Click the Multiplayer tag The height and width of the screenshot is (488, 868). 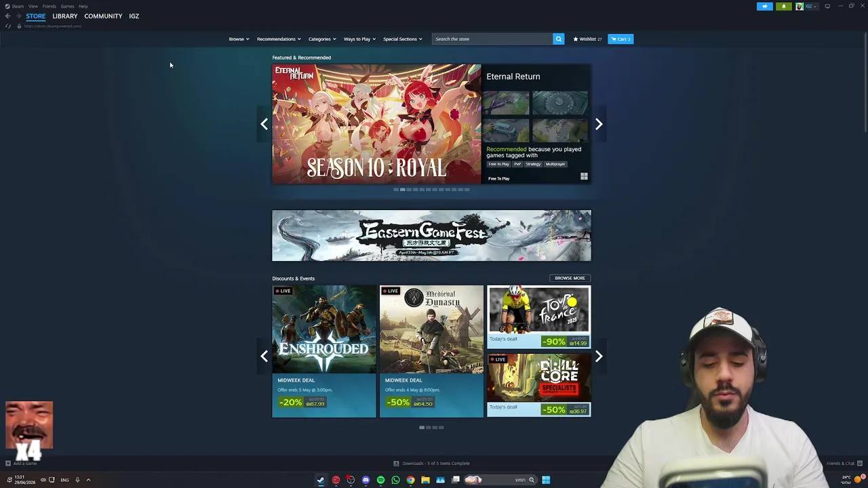(555, 164)
